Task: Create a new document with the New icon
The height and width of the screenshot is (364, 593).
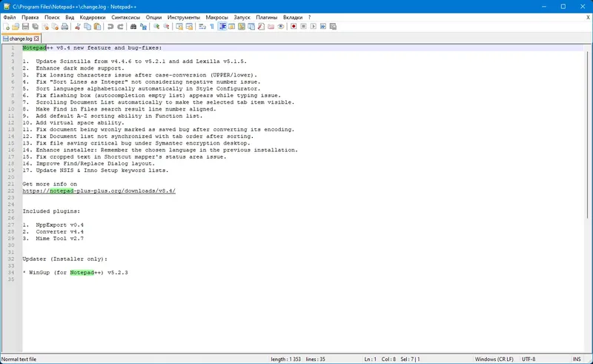Action: pyautogui.click(x=7, y=27)
